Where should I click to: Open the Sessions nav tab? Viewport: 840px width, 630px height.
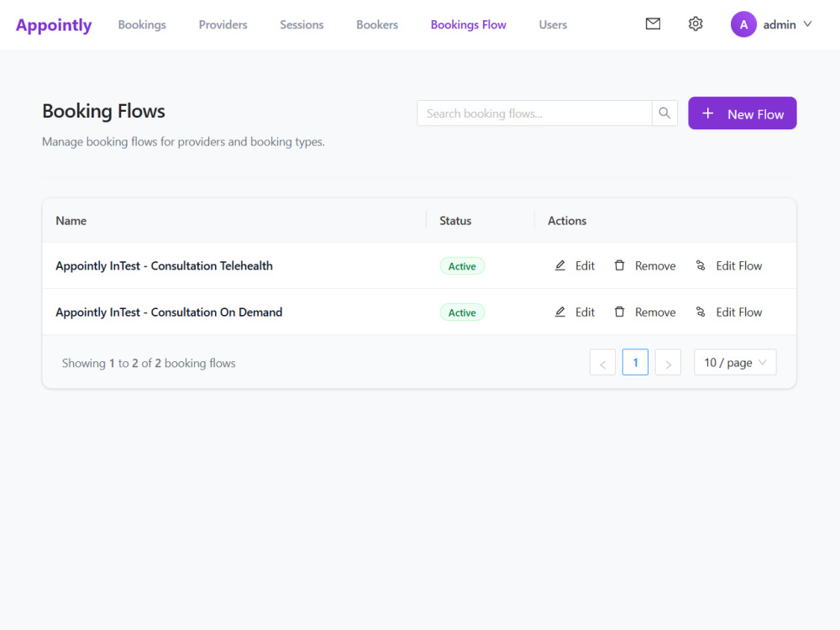coord(302,24)
